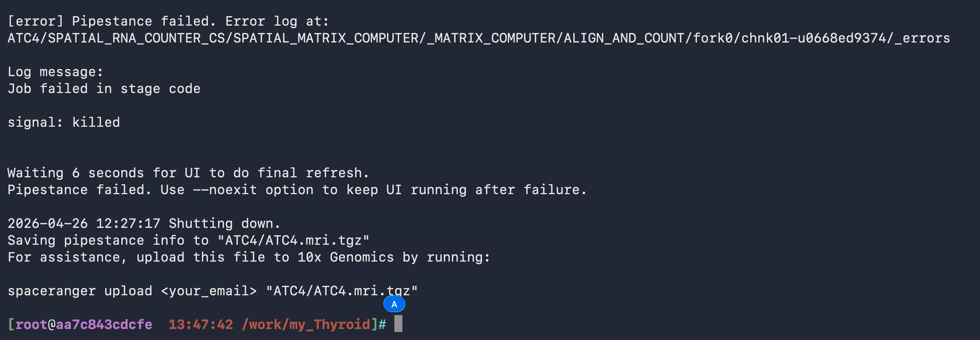
Task: Click the "10x Genomics" text
Action: pos(345,257)
